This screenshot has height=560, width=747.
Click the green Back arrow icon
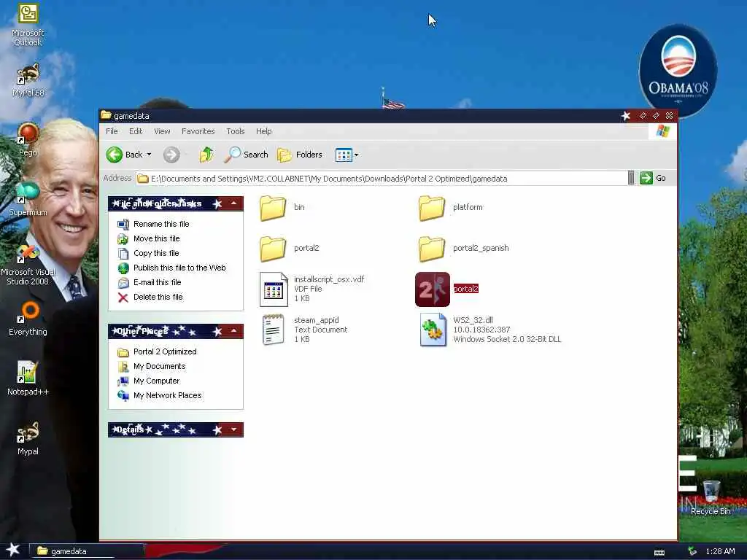115,155
